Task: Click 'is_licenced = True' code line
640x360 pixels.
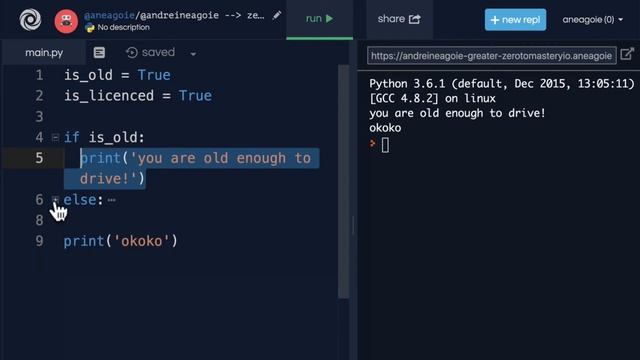Action: (138, 96)
